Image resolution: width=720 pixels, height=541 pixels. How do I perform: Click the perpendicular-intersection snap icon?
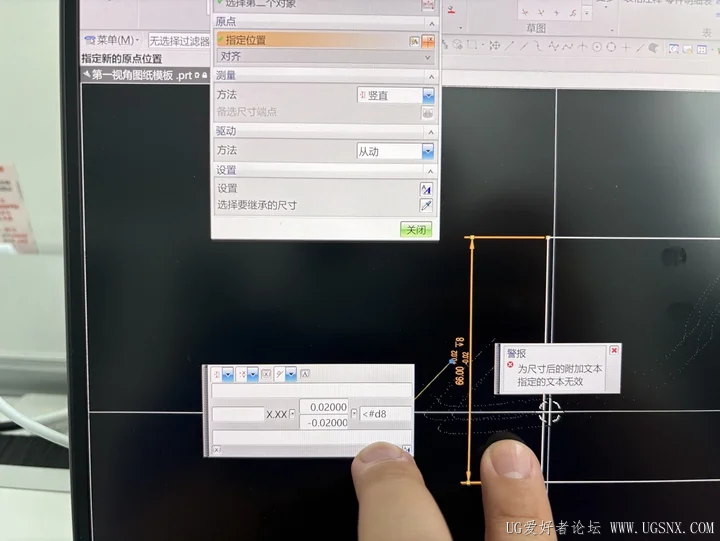point(582,46)
